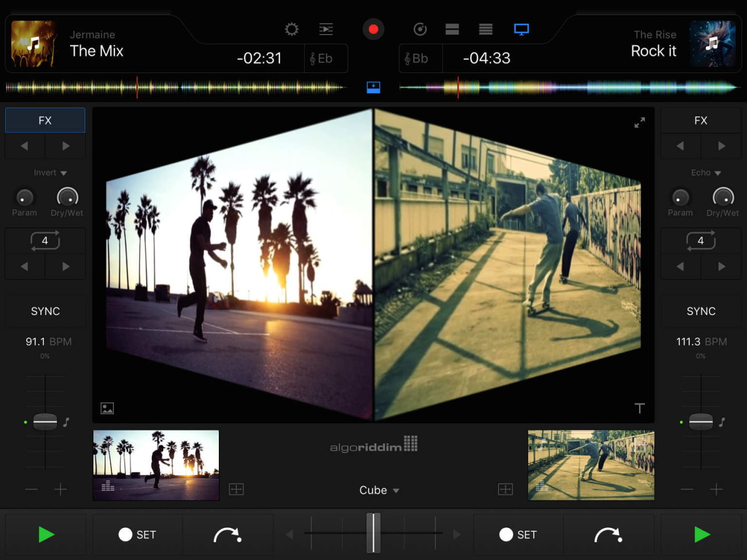747x560 pixels.
Task: Open the Echo effect dropdown on right deck
Action: (705, 173)
